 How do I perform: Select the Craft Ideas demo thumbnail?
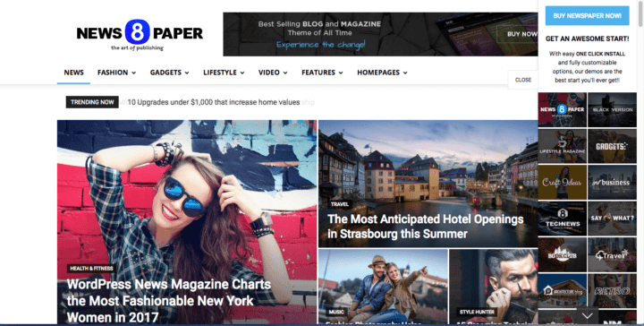coord(563,182)
